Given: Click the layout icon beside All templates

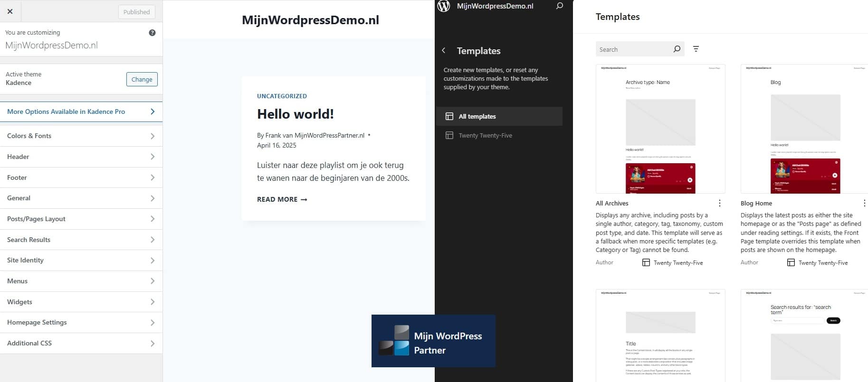Looking at the screenshot, I should (x=449, y=116).
